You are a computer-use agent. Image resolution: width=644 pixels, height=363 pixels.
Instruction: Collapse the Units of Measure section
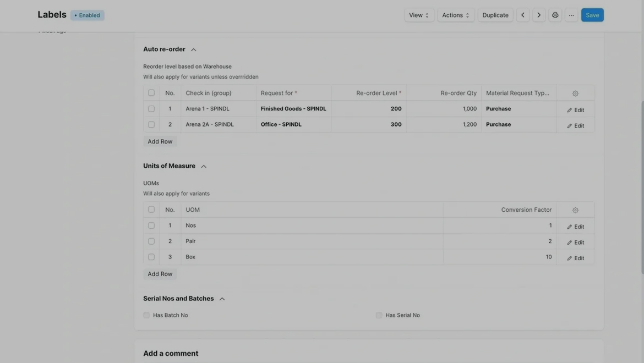(203, 166)
